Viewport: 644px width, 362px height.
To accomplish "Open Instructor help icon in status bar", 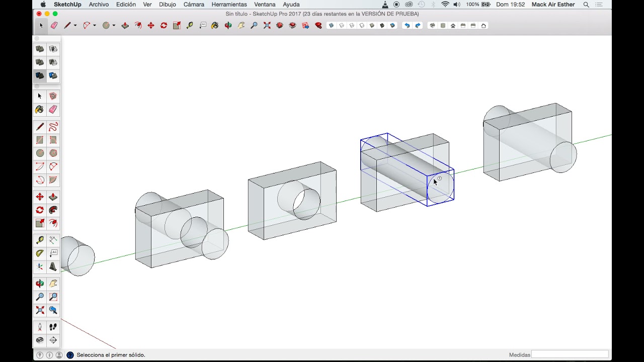I will pos(70,355).
